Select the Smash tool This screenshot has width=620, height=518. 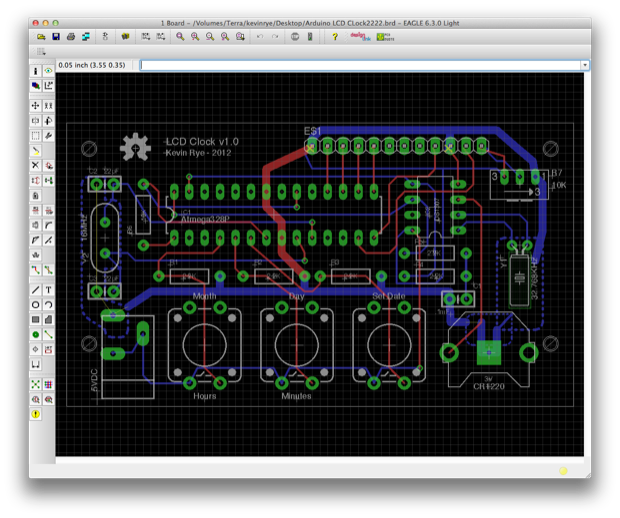click(x=36, y=225)
